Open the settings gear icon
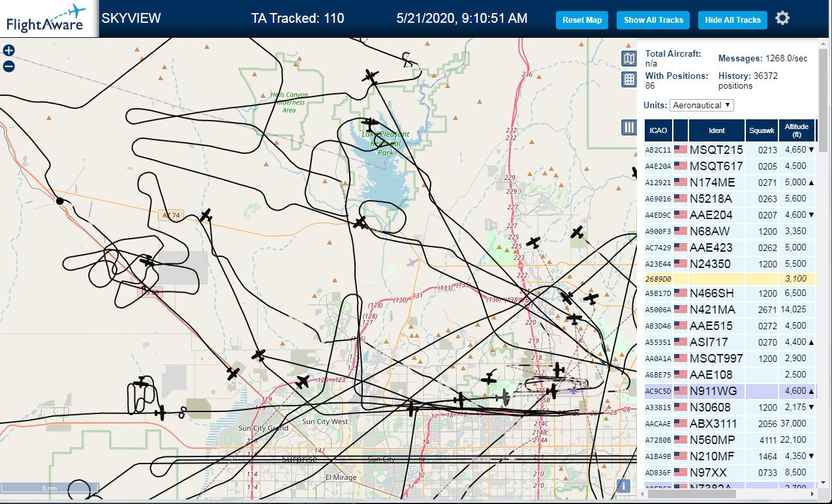 pyautogui.click(x=782, y=18)
